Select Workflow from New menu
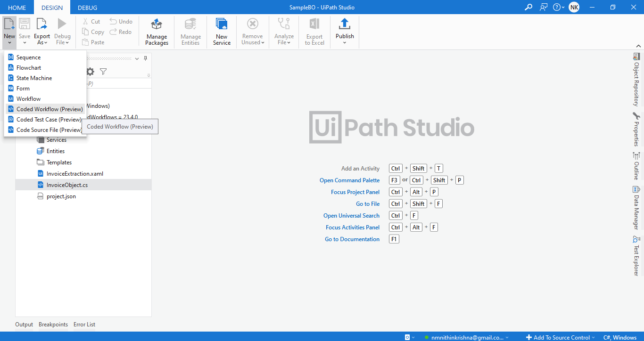This screenshot has width=644, height=341. [x=45, y=98]
